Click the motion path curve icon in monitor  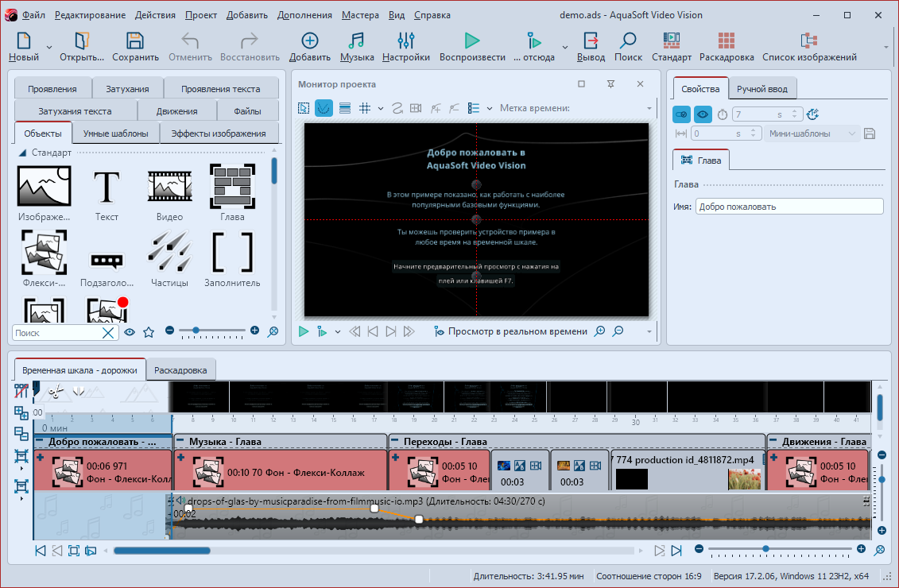397,108
